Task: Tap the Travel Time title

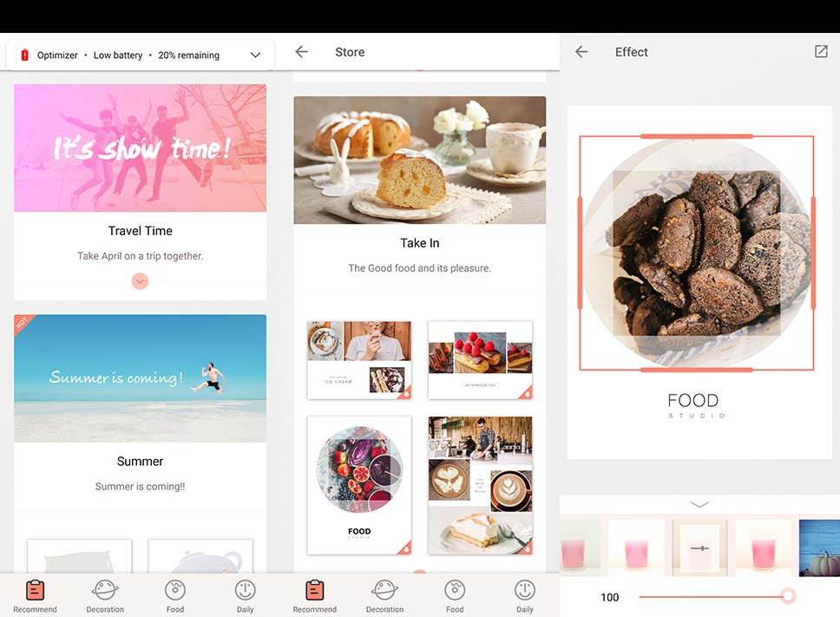Action: 141,231
